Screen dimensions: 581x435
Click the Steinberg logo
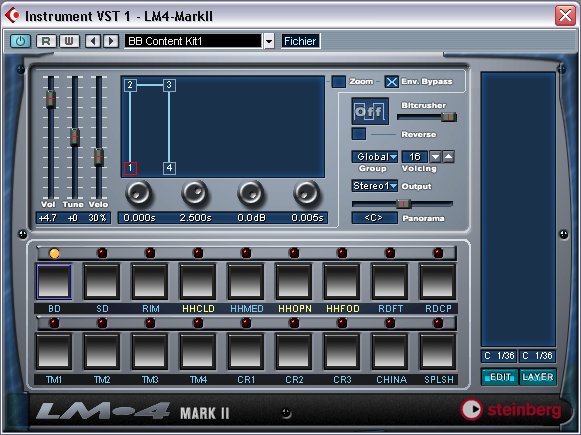click(x=511, y=409)
